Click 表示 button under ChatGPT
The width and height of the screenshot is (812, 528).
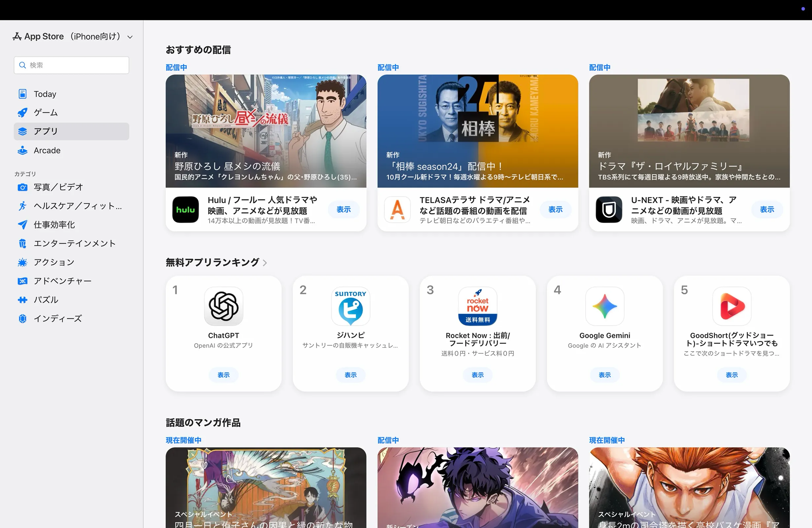tap(223, 375)
